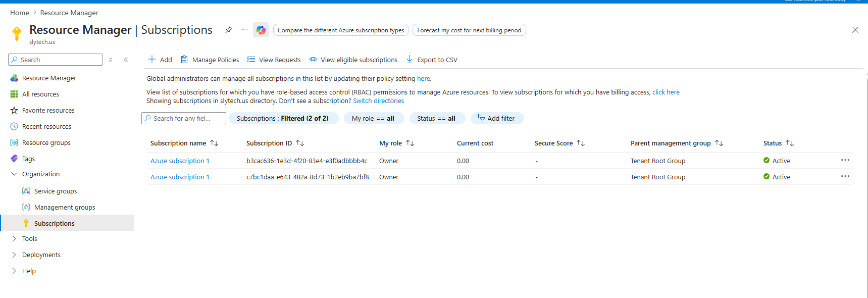
Task: Open the Subscriptions Filtered filter pill
Action: [x=283, y=118]
